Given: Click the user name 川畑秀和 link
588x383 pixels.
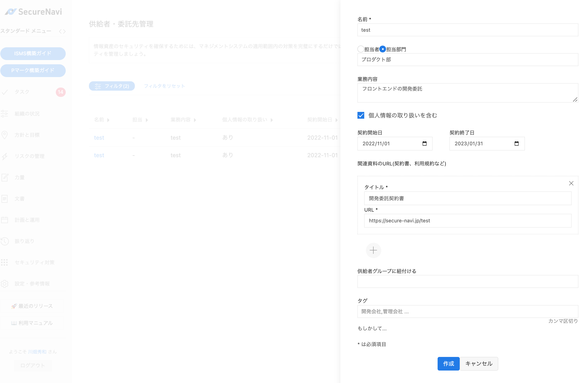Looking at the screenshot, I should pos(37,352).
